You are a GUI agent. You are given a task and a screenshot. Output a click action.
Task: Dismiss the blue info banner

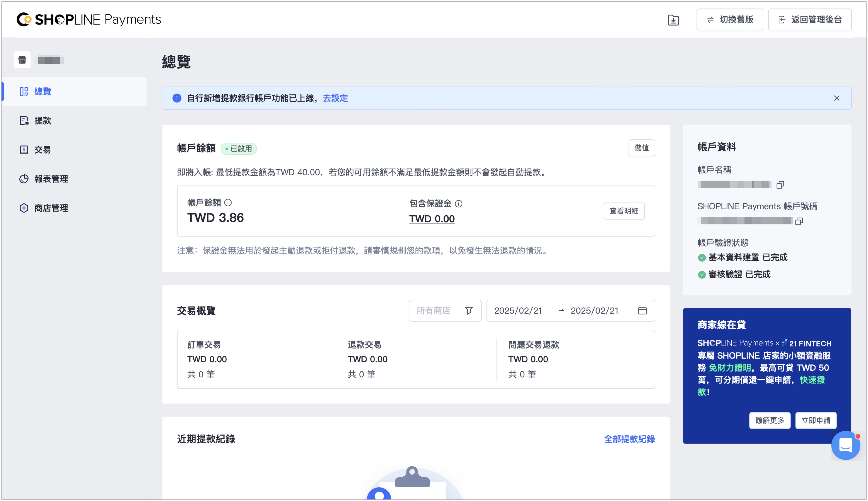point(836,98)
